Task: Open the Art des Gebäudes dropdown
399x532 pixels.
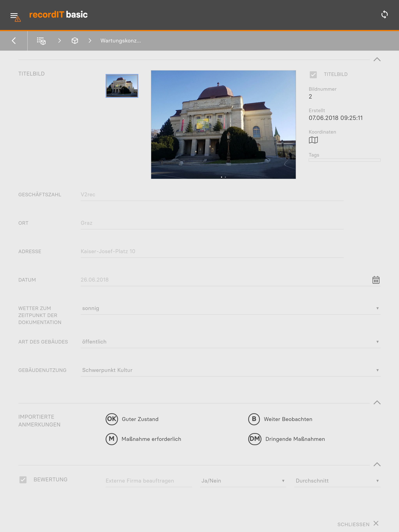Action: point(230,342)
